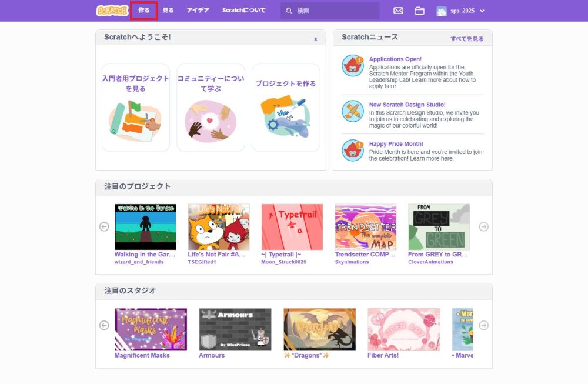Viewport: 588px width, 384px height.
Task: Open Typetrail project thumbnail
Action: [292, 227]
